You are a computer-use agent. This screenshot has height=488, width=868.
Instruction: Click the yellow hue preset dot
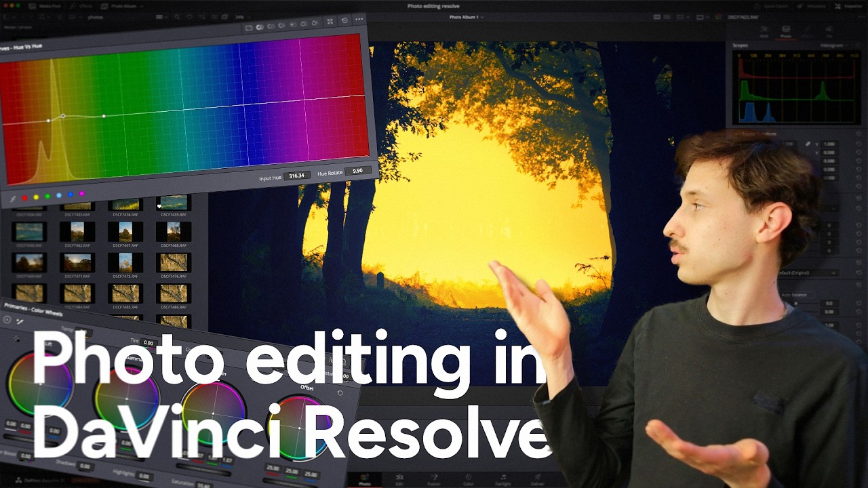[36, 197]
